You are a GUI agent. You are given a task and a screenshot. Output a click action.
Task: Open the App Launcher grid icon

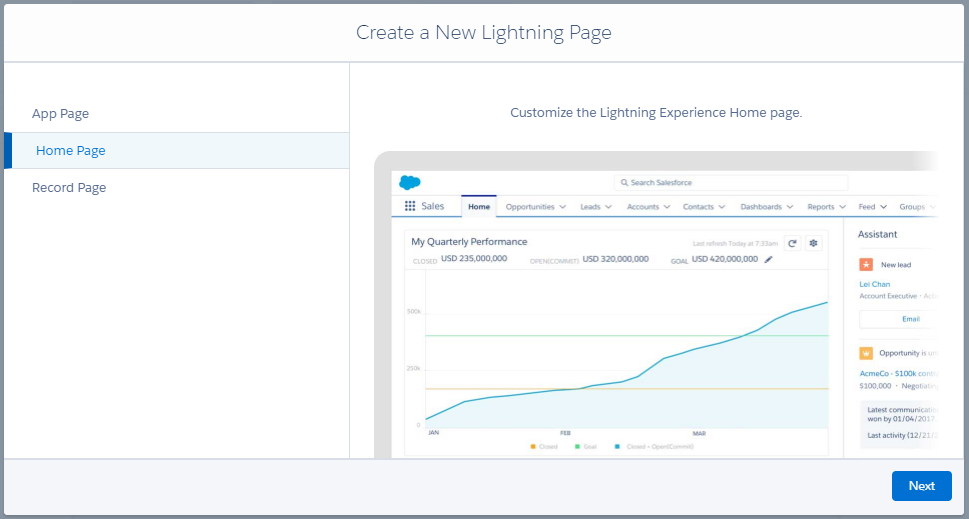(x=410, y=207)
